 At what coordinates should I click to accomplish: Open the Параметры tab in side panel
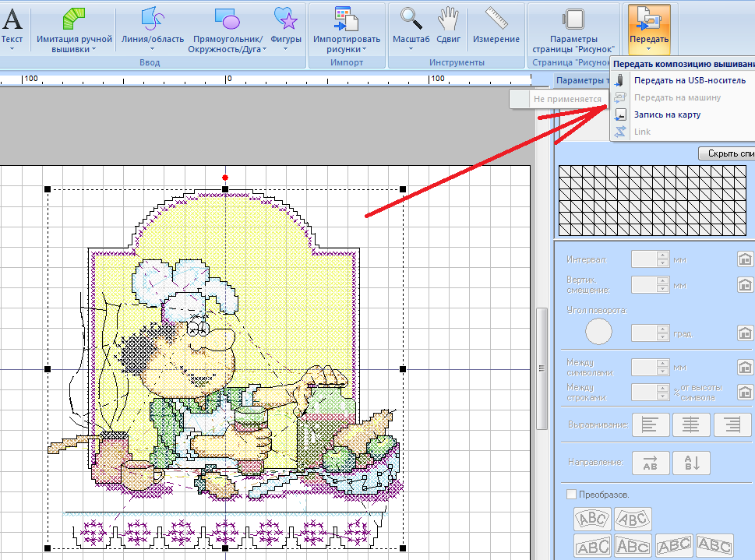(x=580, y=80)
